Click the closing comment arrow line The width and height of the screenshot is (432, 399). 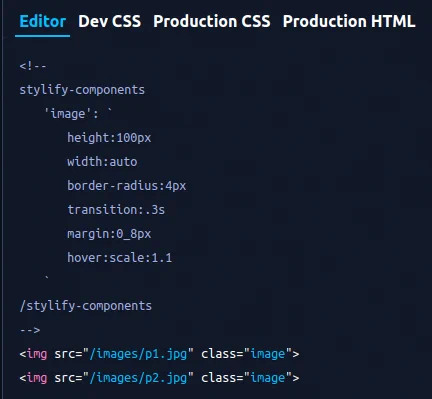(x=30, y=330)
